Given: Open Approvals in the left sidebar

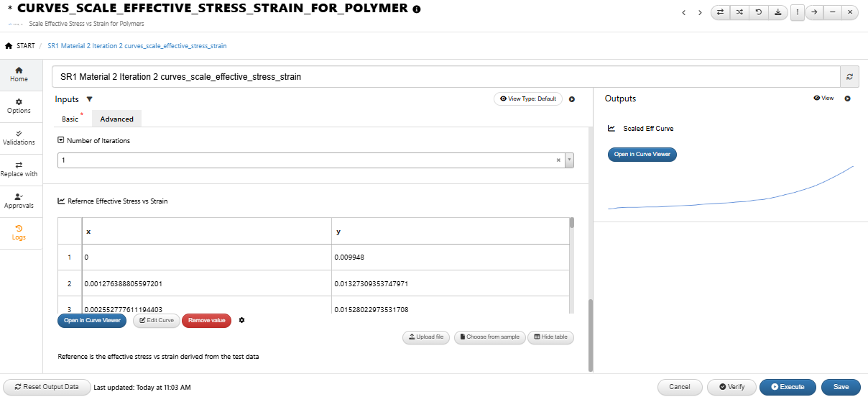Looking at the screenshot, I should (x=19, y=201).
